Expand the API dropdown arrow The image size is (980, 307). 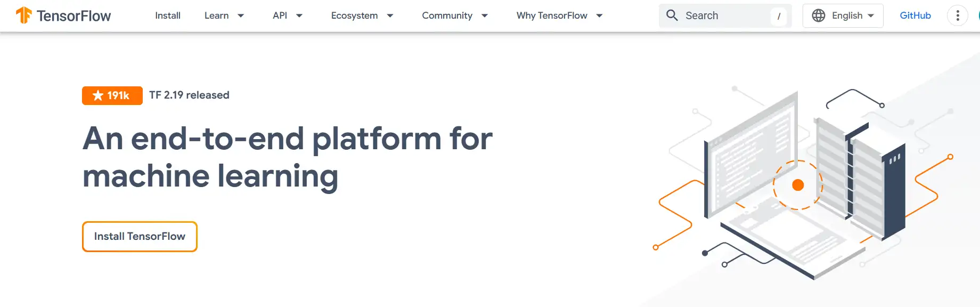click(299, 16)
